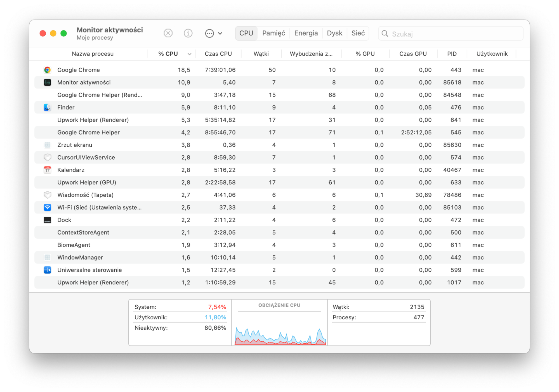Sort by the Wątki column header
559x392 pixels.
point(261,54)
